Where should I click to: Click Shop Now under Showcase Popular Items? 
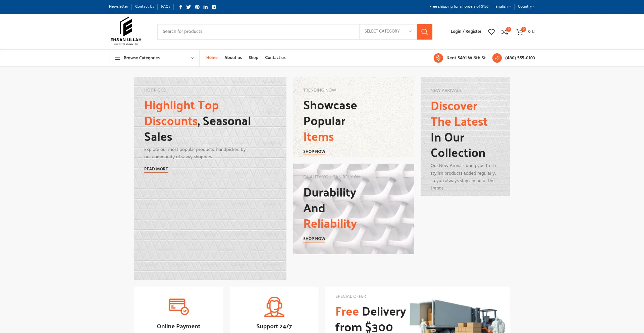[x=314, y=152]
